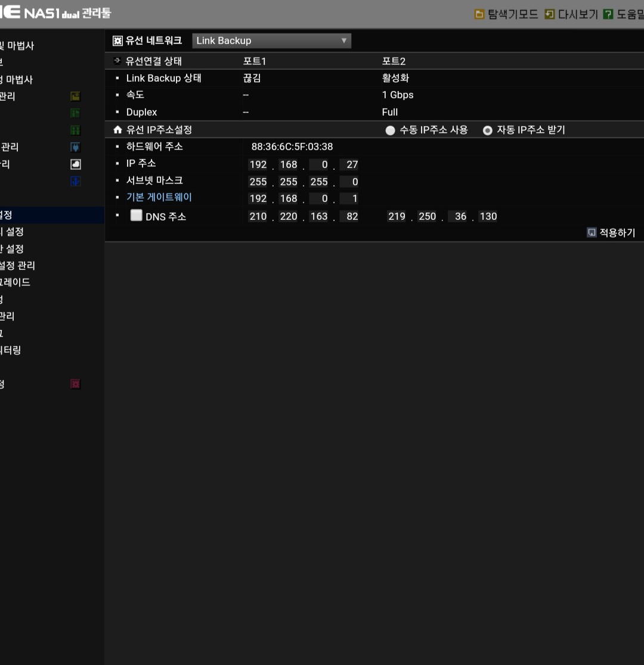Click the home icon beside wired IP settings

click(x=117, y=130)
